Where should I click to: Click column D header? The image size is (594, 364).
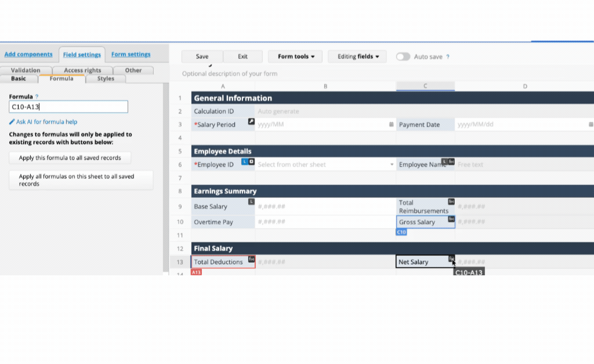[x=524, y=86]
